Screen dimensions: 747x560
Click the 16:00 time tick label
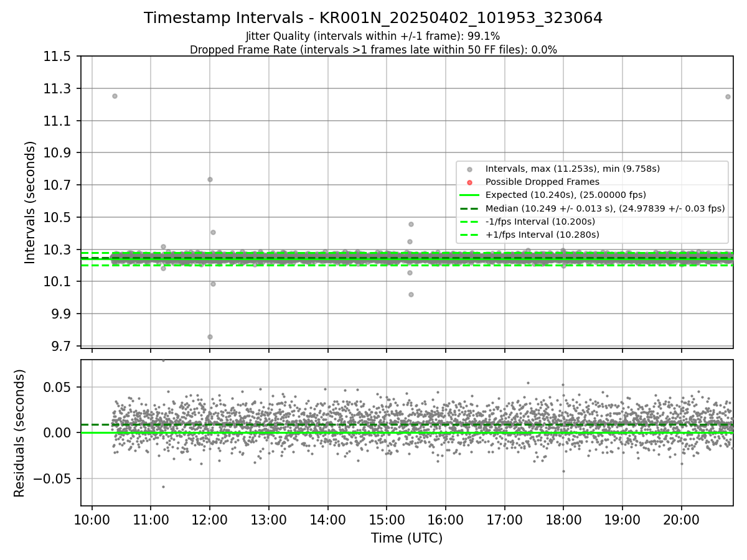tap(446, 520)
